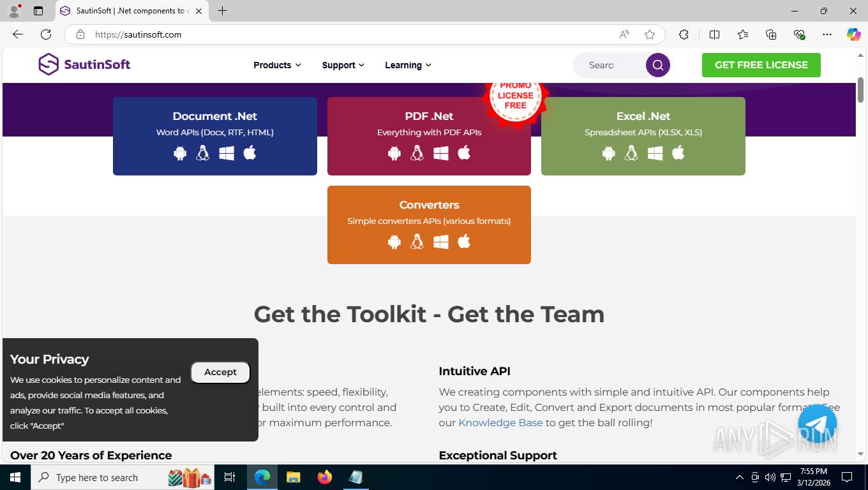This screenshot has height=490, width=868.
Task: Open taskbar clock showing 7:55 PM
Action: click(814, 477)
